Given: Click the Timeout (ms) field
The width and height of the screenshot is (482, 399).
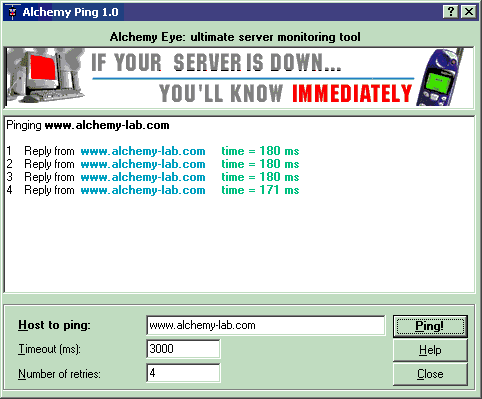Looking at the screenshot, I should 183,349.
